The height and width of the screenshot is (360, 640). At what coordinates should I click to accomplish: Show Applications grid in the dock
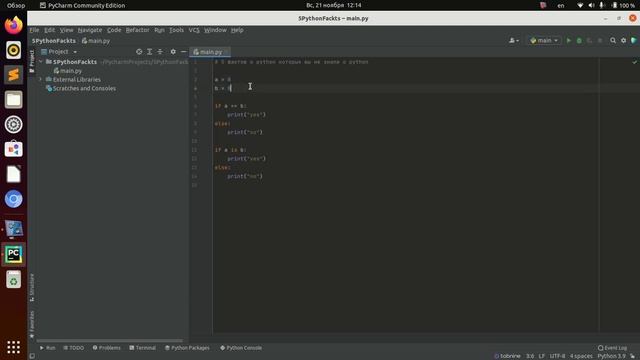13,347
